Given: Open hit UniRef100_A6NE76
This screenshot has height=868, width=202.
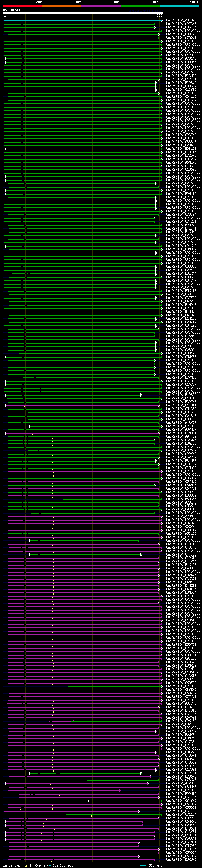Looking at the screenshot, I should [x=181, y=162].
